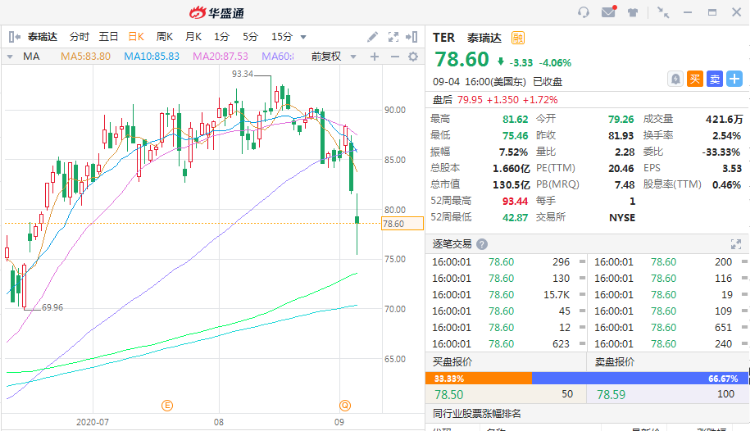750x431 pixels.
Task: Expand the MA indicator dropdown arrow
Action: pyautogui.click(x=10, y=57)
